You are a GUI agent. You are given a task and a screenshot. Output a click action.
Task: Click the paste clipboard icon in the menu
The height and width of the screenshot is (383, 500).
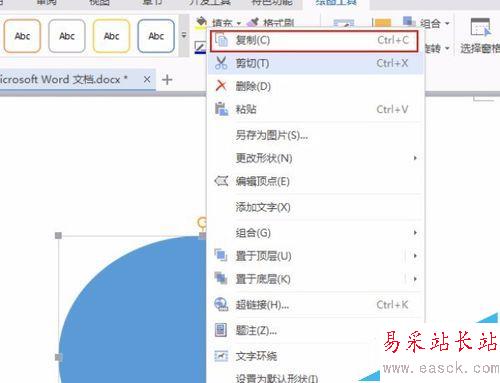coord(221,109)
